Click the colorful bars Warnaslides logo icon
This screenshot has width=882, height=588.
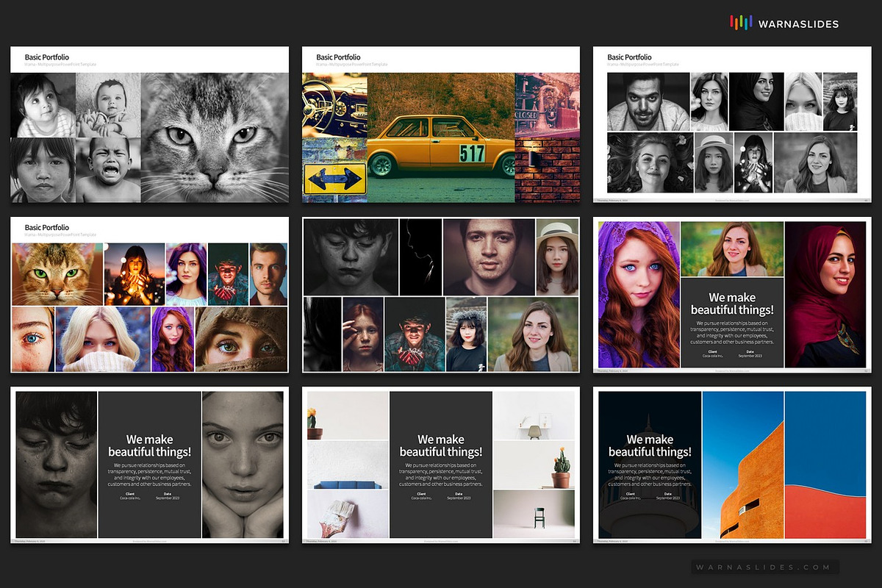741,24
